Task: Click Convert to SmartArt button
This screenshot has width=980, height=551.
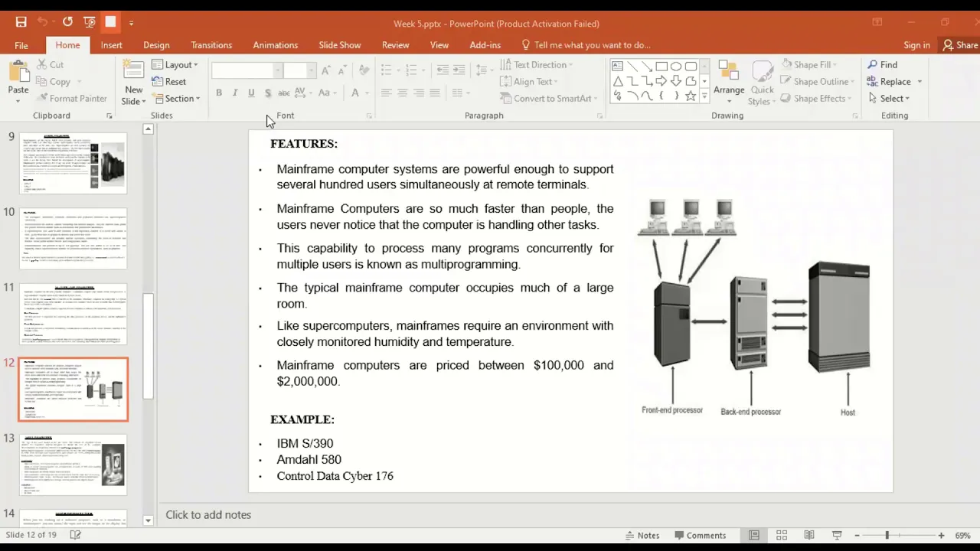Action: pyautogui.click(x=548, y=99)
